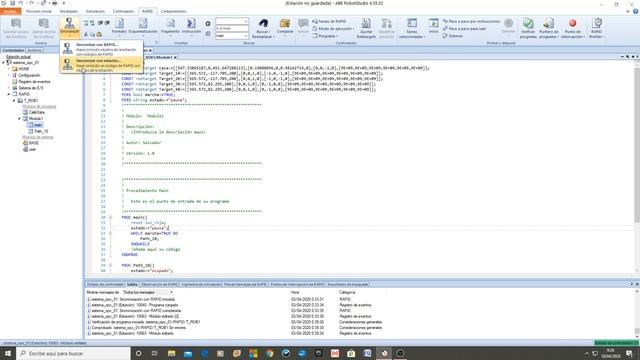Collapse the RAPID tree node
The width and height of the screenshot is (640, 360).
pyautogui.click(x=9, y=94)
